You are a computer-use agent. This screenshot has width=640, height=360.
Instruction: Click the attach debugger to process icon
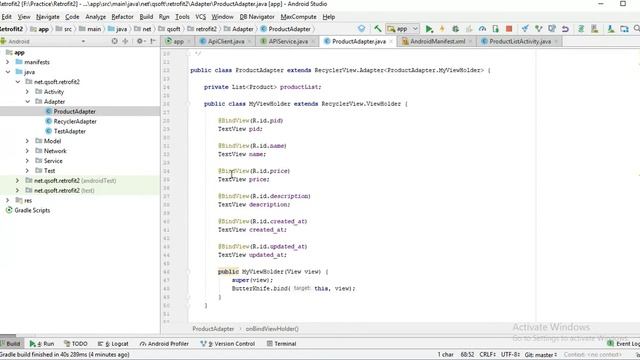coord(496,29)
